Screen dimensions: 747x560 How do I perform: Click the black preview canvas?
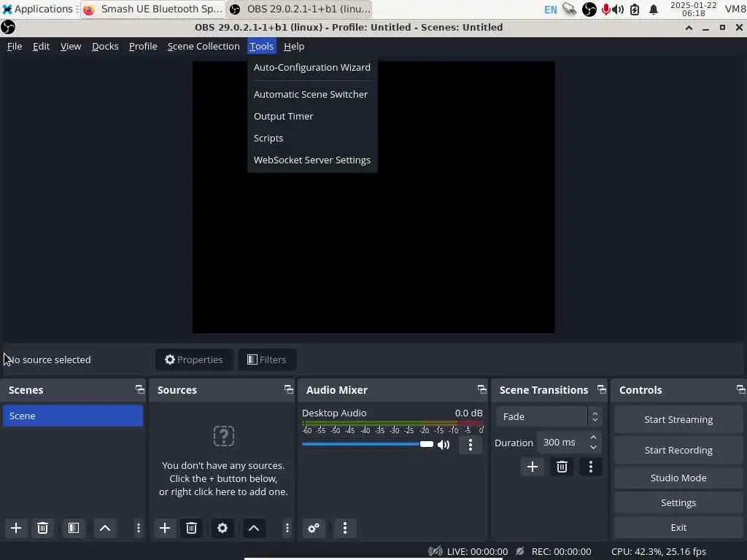click(373, 197)
